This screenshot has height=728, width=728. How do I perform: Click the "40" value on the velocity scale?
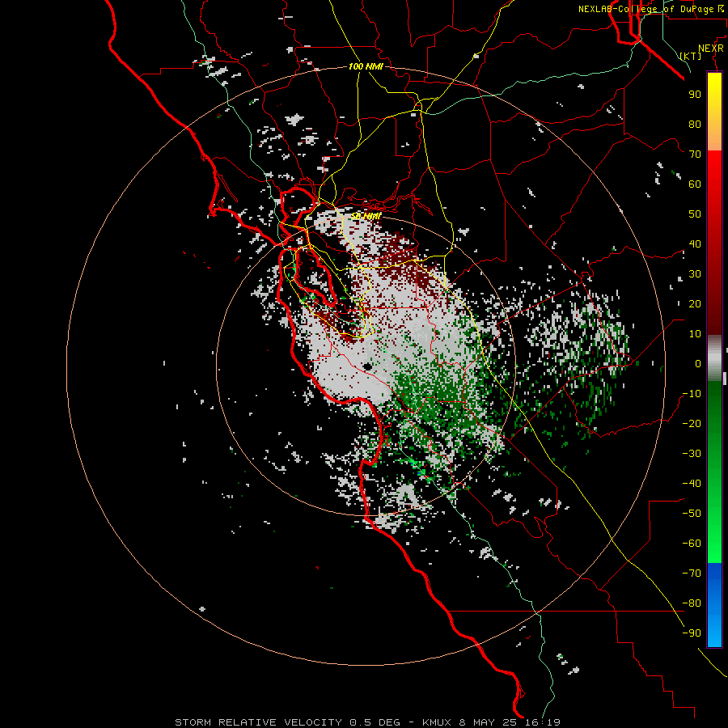point(695,243)
